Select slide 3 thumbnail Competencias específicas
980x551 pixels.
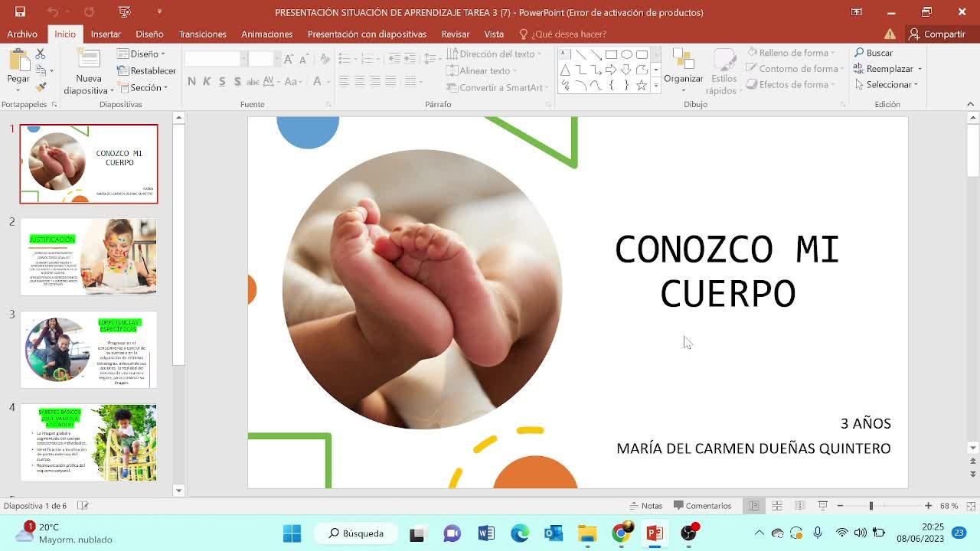(89, 350)
